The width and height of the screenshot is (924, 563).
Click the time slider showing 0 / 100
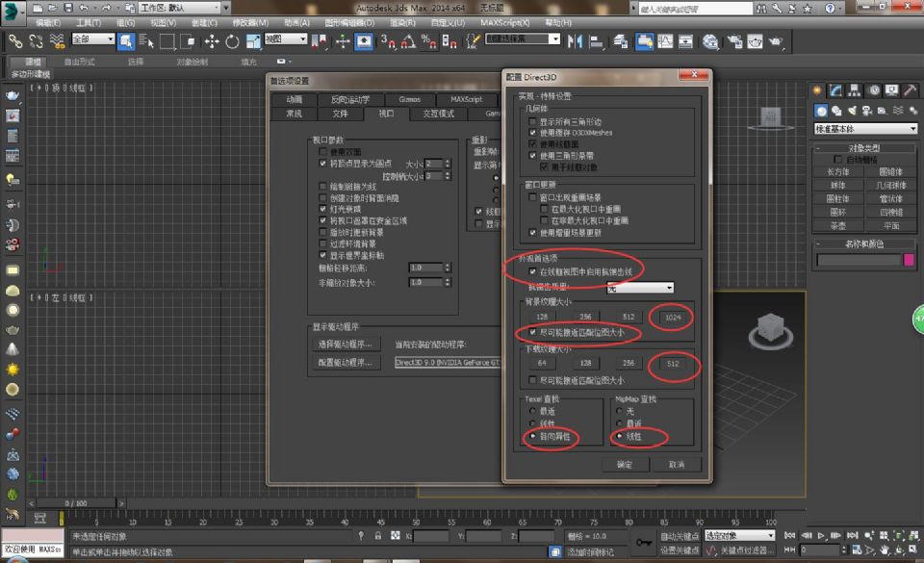tap(76, 503)
